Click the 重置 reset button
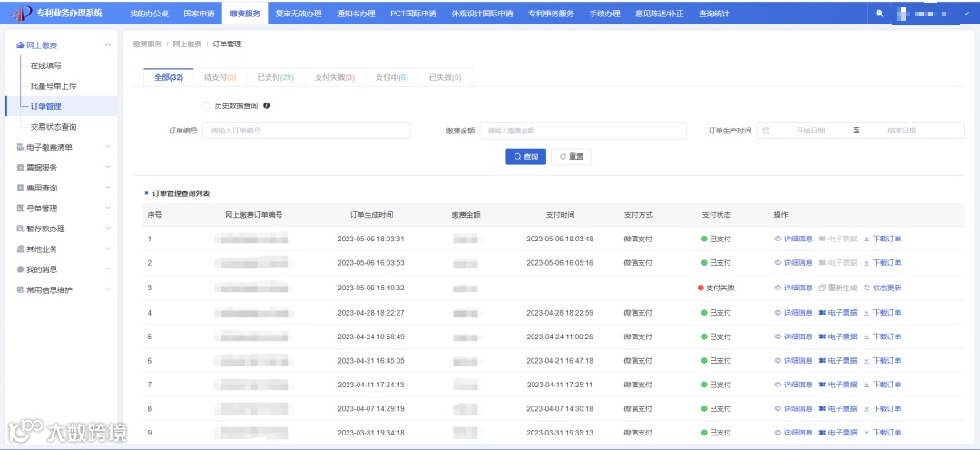 point(572,156)
